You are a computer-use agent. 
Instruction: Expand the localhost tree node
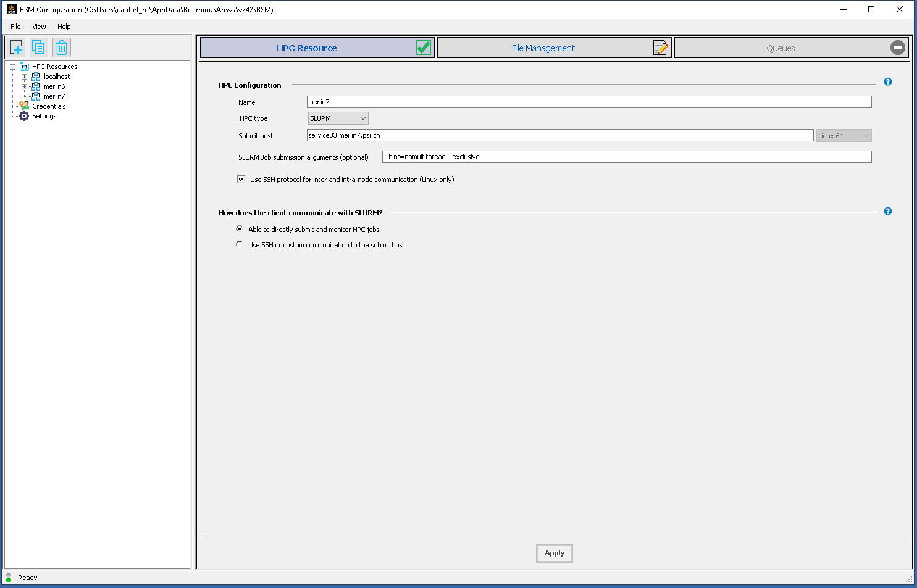pos(23,76)
